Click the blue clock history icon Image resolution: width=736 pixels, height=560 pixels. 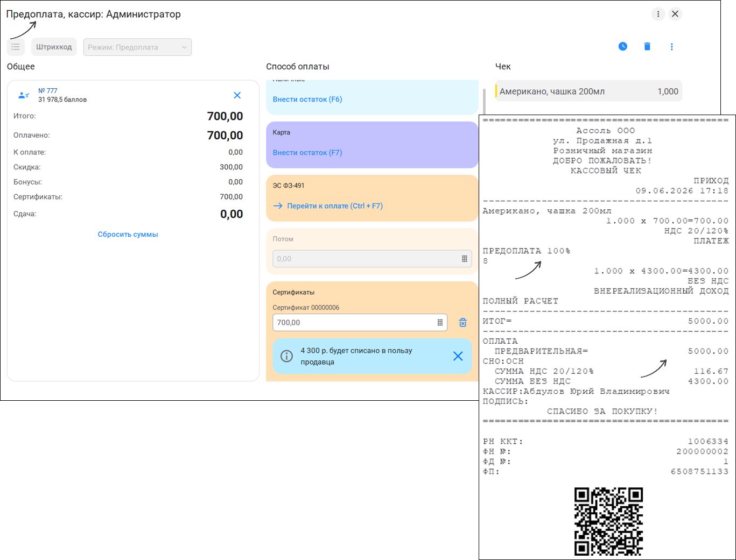(623, 46)
